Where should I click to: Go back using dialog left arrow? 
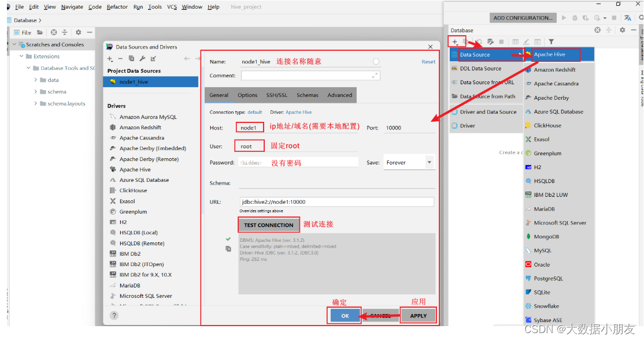click(x=187, y=59)
